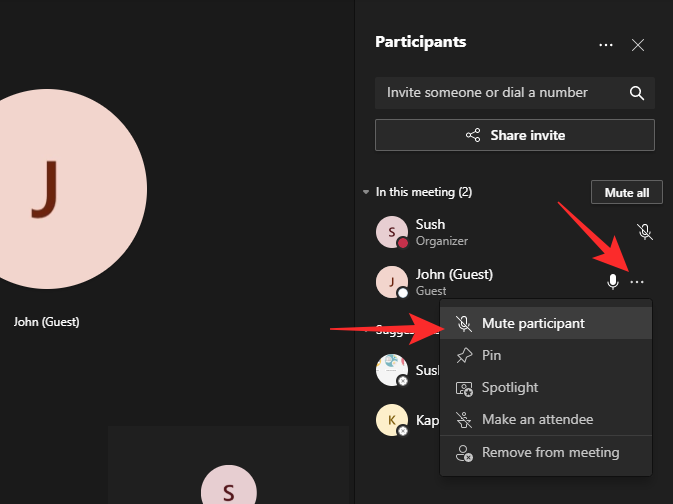673x504 pixels.
Task: Close the Participants panel
Action: click(x=638, y=45)
